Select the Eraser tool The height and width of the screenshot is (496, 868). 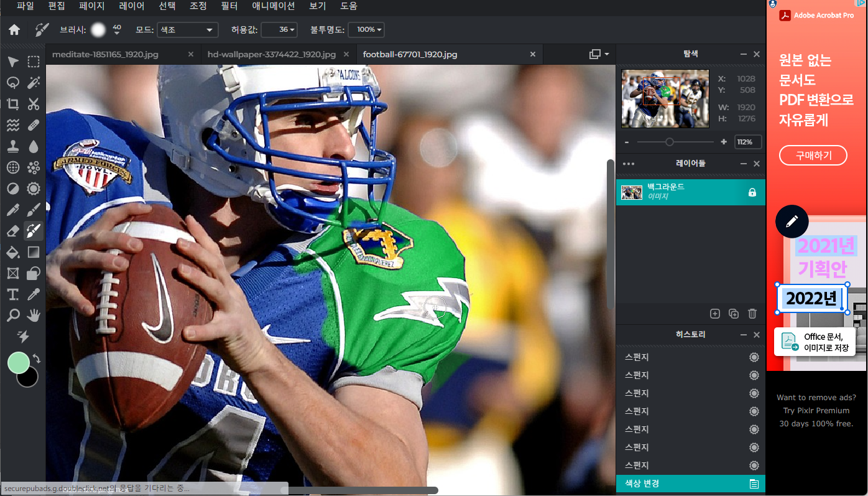pos(12,231)
